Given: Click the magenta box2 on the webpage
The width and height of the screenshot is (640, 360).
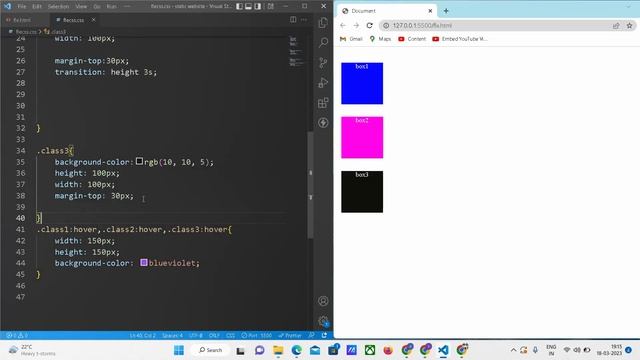Looking at the screenshot, I should pos(362,138).
